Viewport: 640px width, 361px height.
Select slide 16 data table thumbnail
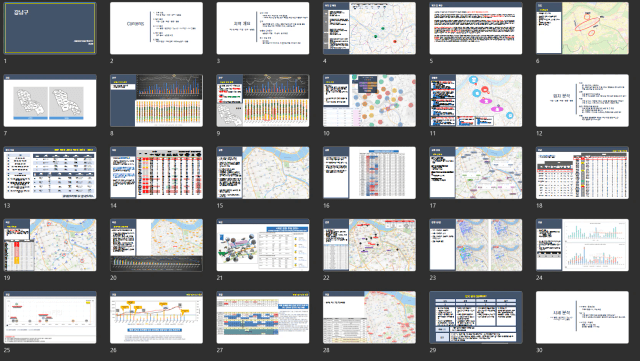[x=369, y=173]
